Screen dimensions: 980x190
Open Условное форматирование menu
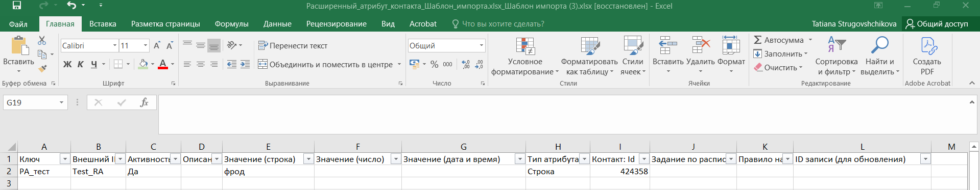click(x=525, y=56)
